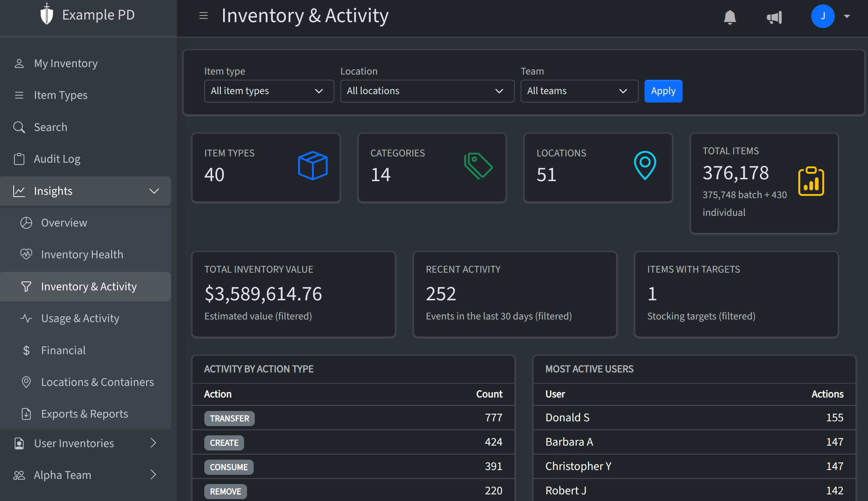868x501 pixels.
Task: Select the Search sidebar icon
Action: (19, 127)
